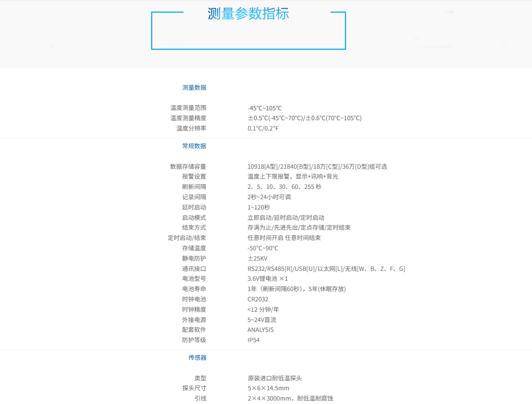Select the 测量数据 section heading
The width and height of the screenshot is (532, 404).
pos(194,88)
